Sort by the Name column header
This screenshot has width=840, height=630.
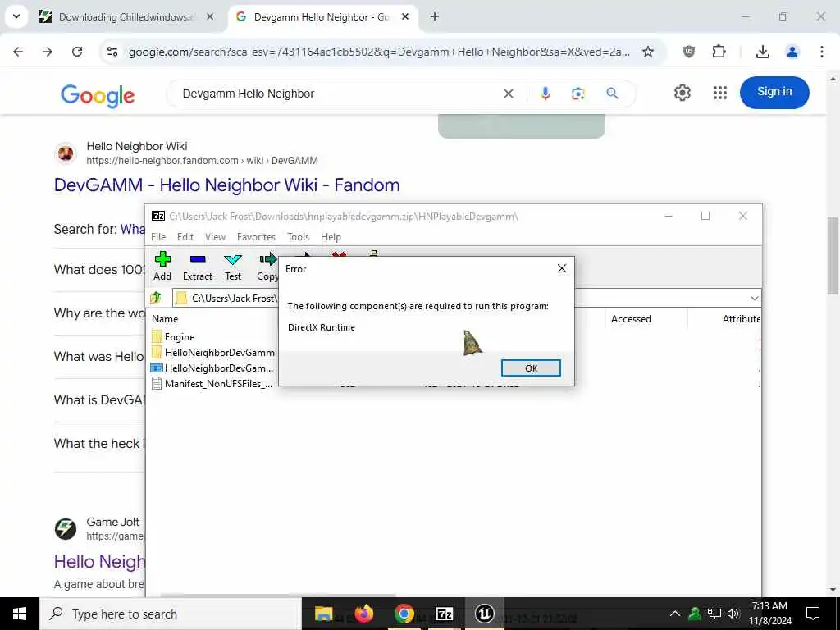[x=165, y=319]
